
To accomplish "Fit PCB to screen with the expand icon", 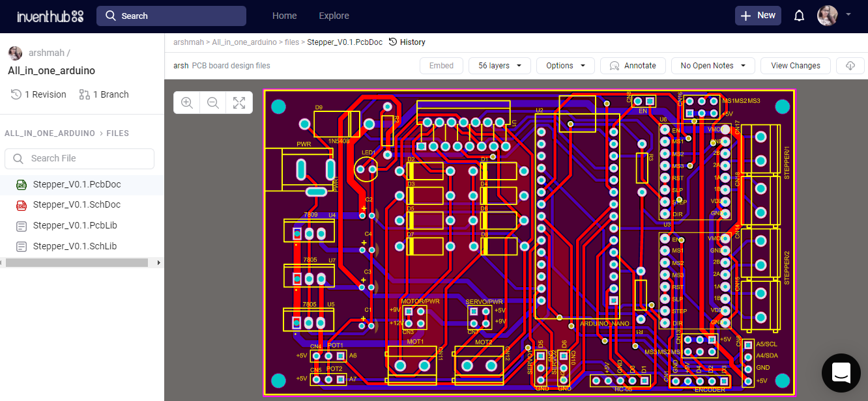I will point(239,103).
